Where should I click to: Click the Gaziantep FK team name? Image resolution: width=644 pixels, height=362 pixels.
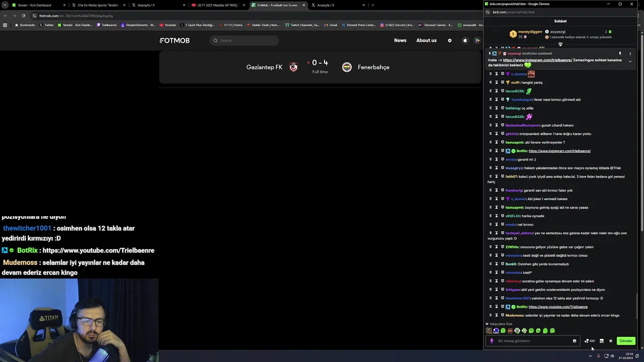pyautogui.click(x=264, y=67)
